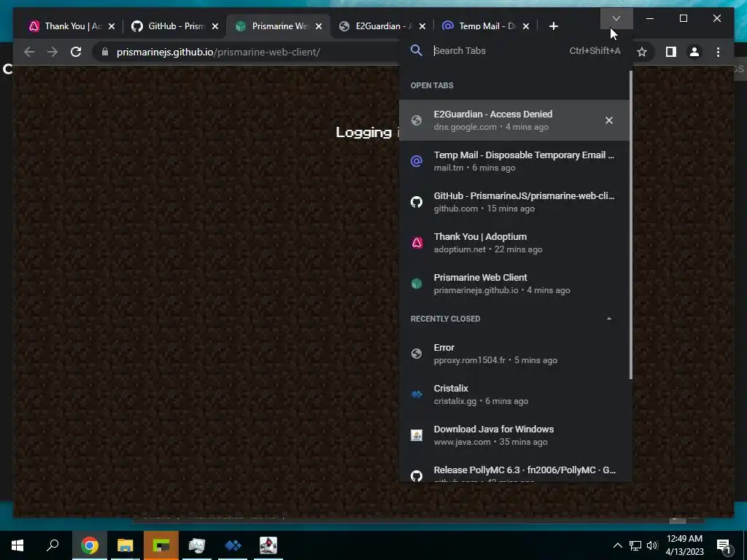The height and width of the screenshot is (560, 747).
Task: Reopen the Cristalix recently closed tab
Action: pos(514,394)
